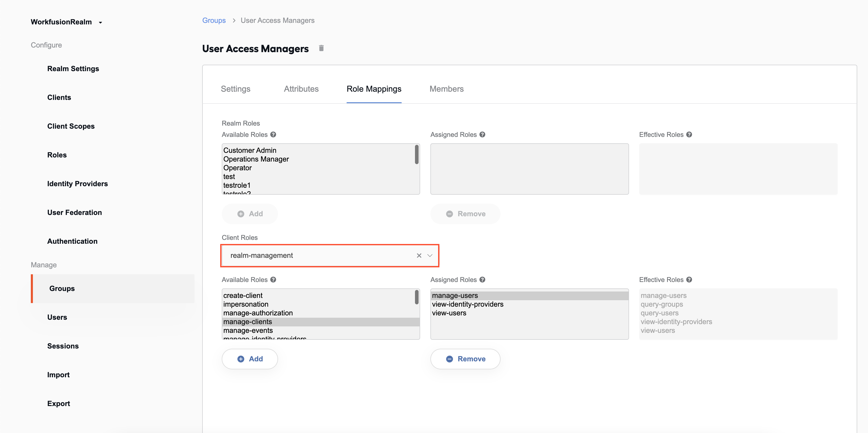View the Members tab
Viewport: 868px width, 433px height.
(447, 89)
